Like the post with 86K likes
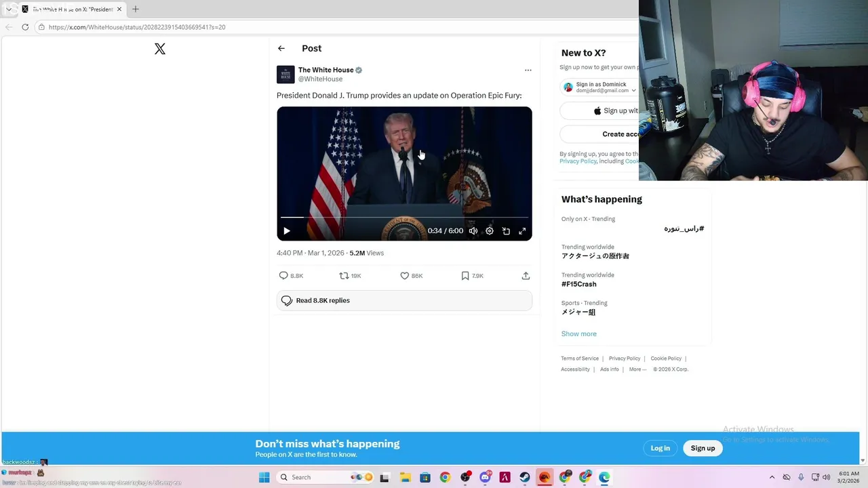868x488 pixels. [405, 276]
